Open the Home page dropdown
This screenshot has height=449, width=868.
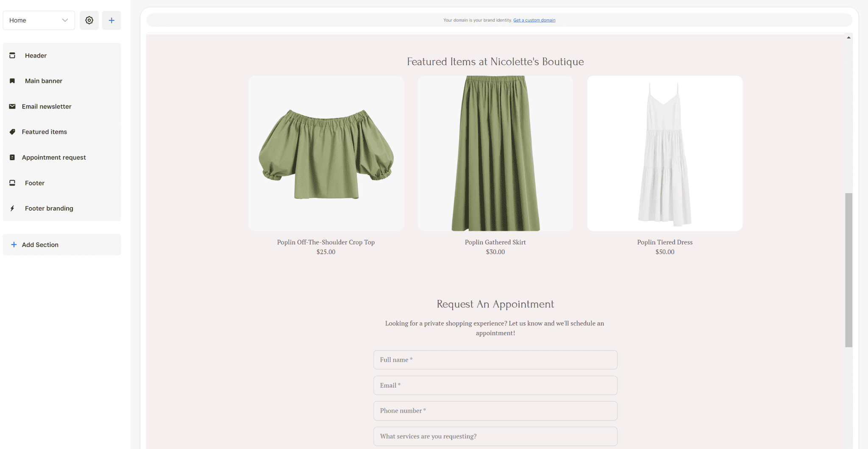click(x=39, y=20)
